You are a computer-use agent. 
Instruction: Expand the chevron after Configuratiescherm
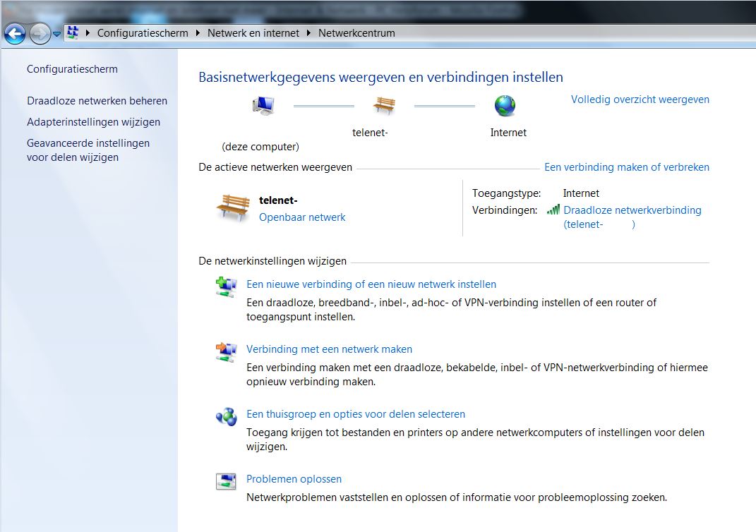(x=197, y=32)
